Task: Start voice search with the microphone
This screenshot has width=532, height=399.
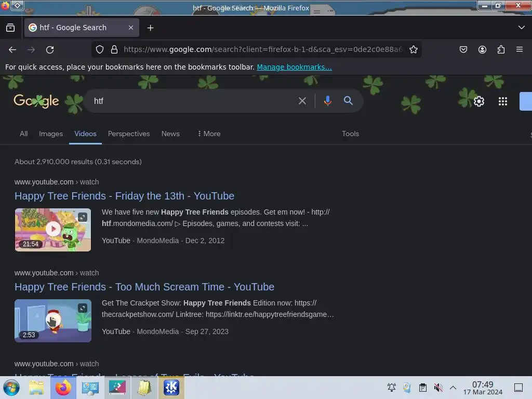Action: (327, 101)
